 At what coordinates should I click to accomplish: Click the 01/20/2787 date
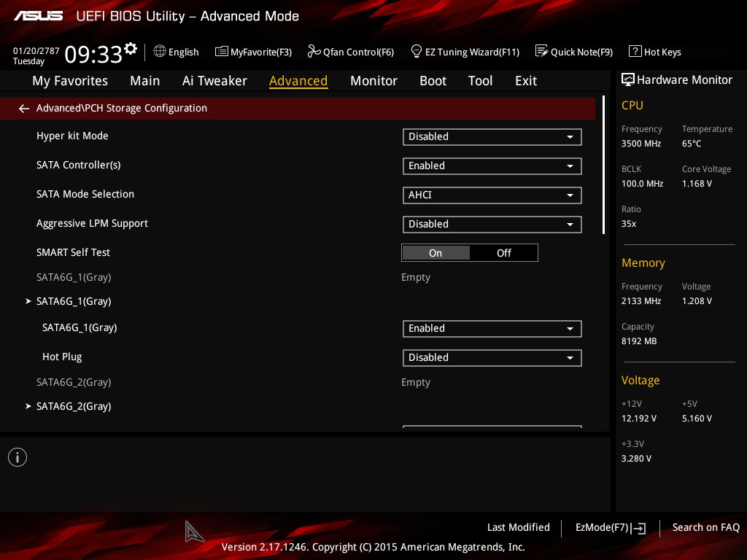click(x=36, y=51)
